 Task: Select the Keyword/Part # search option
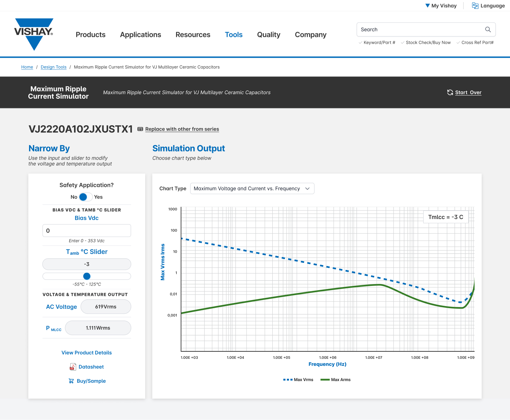(x=377, y=42)
